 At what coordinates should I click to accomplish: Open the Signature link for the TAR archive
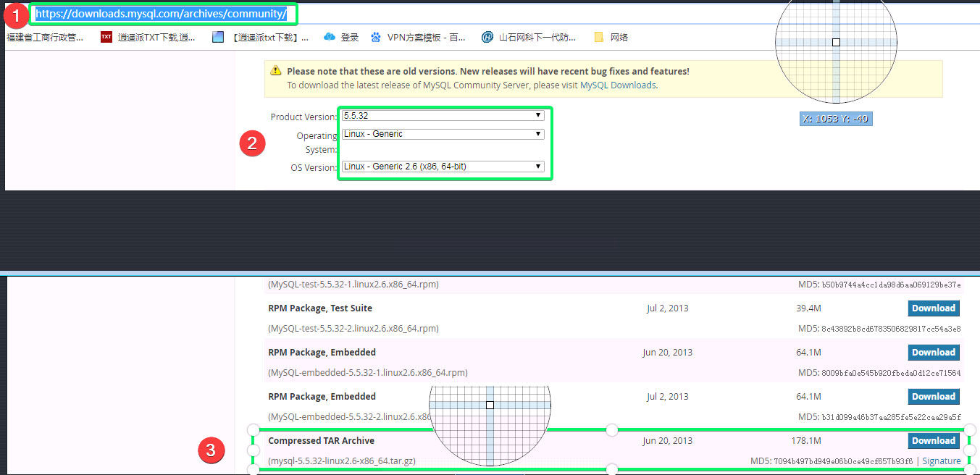942,461
